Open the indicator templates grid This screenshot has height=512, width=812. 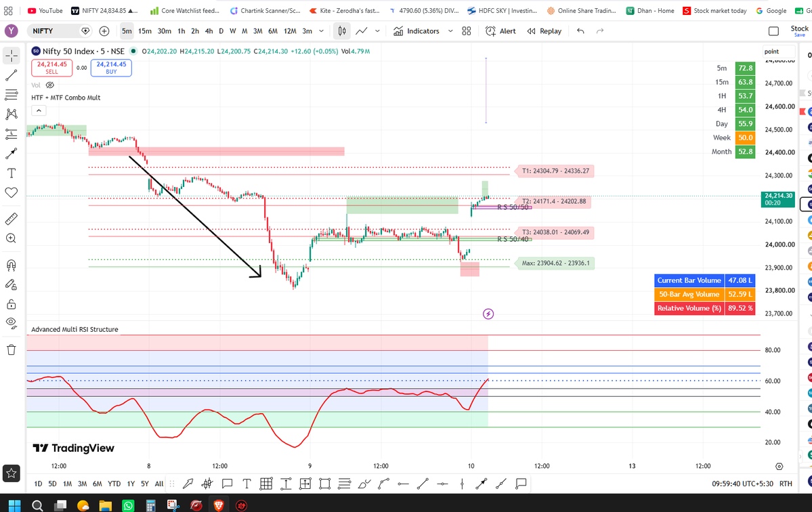pyautogui.click(x=467, y=31)
